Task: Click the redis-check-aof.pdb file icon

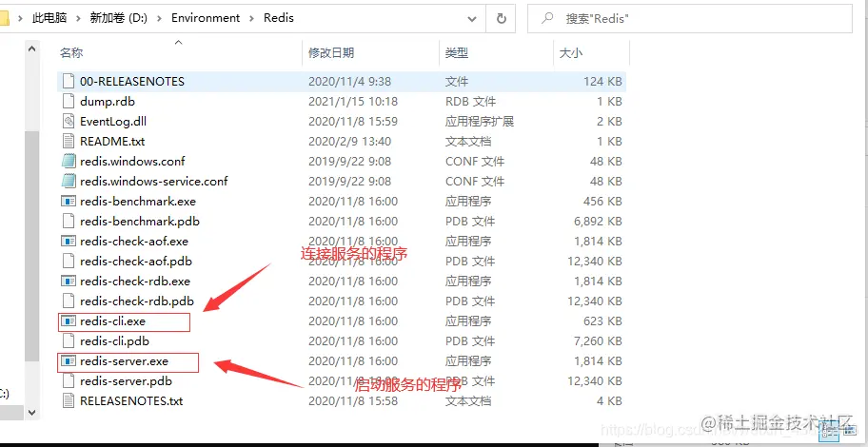Action: 69,262
